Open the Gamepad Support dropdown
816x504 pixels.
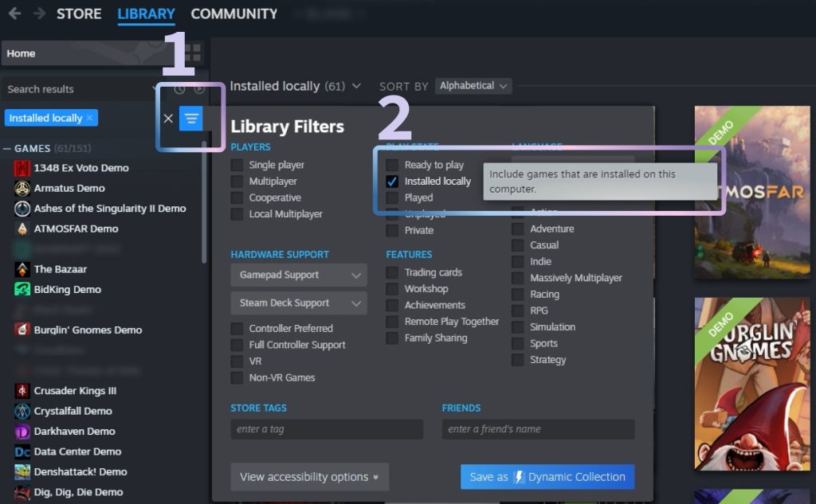tap(299, 275)
